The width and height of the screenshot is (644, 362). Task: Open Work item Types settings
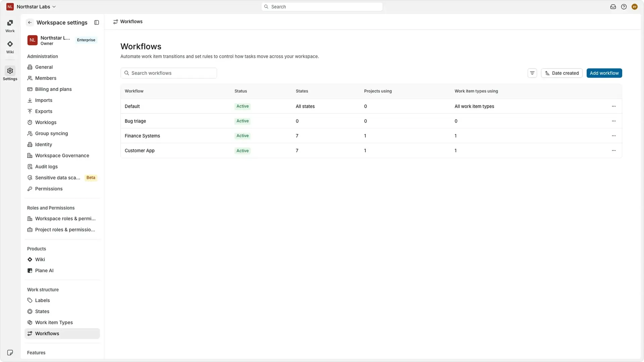point(62,322)
